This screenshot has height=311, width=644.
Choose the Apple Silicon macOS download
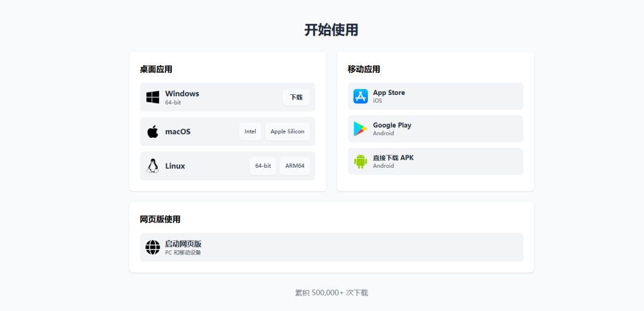pos(287,132)
